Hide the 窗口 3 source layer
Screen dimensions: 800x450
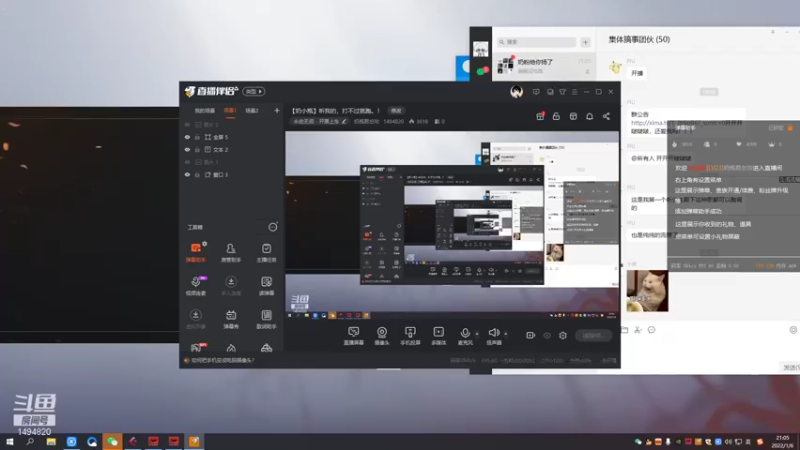click(187, 174)
